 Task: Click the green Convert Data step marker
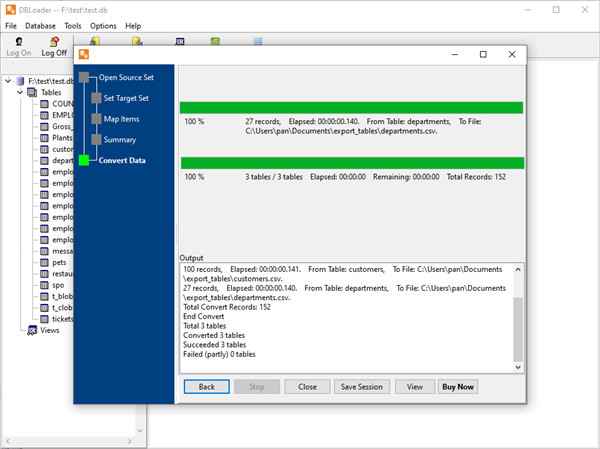pos(84,160)
